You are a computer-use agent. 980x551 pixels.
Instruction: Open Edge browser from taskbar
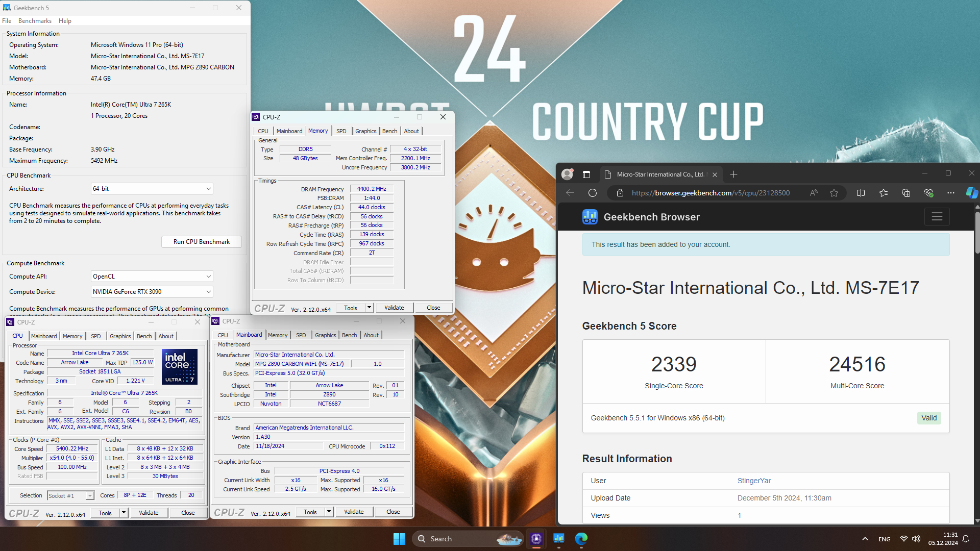(581, 539)
